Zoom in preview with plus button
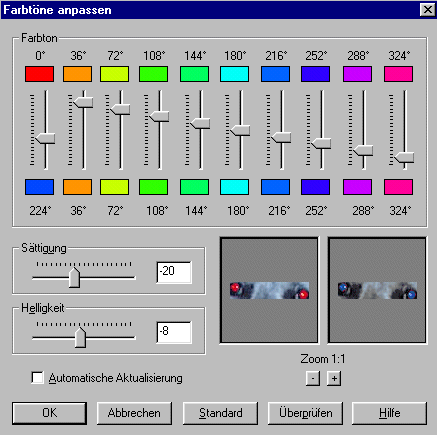 334,378
